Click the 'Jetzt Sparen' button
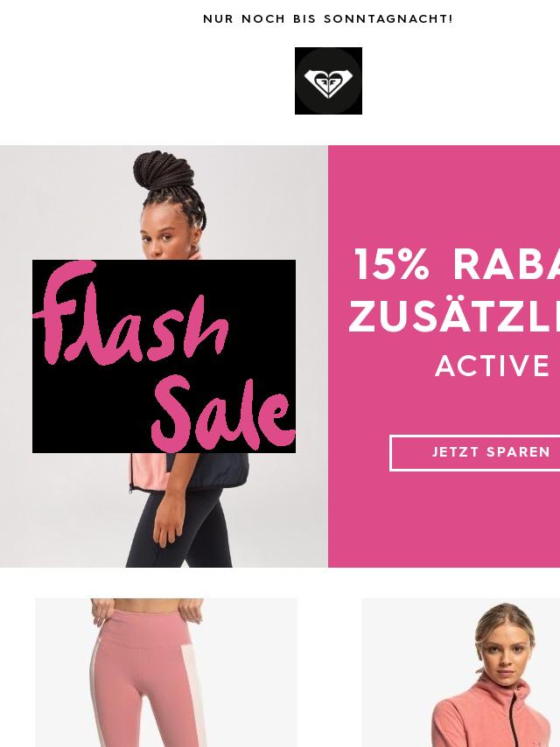 [x=475, y=452]
